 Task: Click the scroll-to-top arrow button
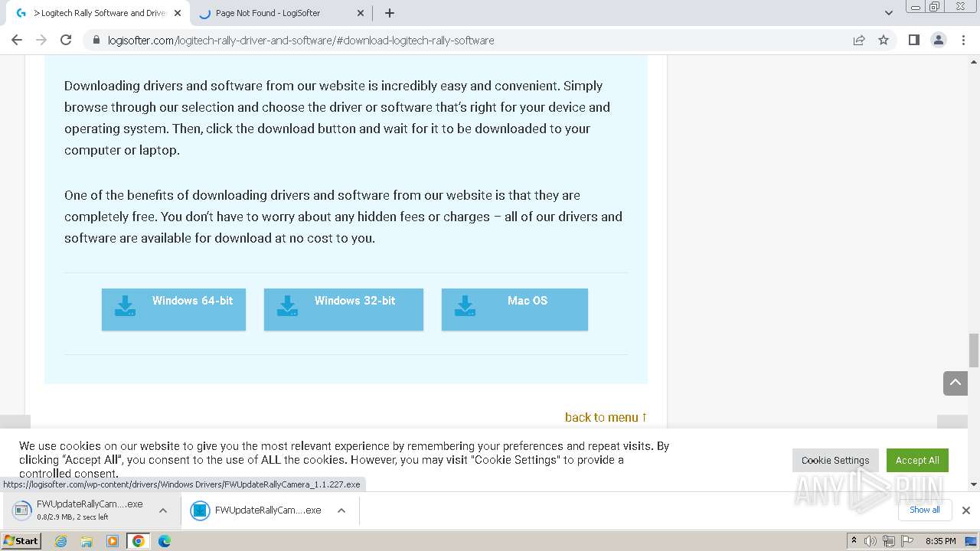(x=955, y=383)
